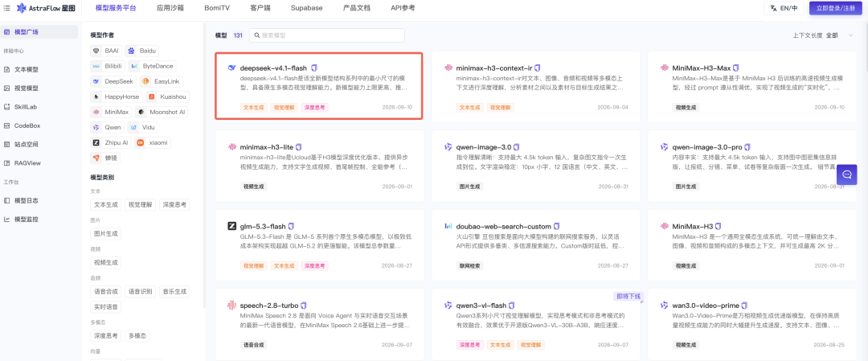Toggle the 语音合成 category filter

(x=106, y=291)
